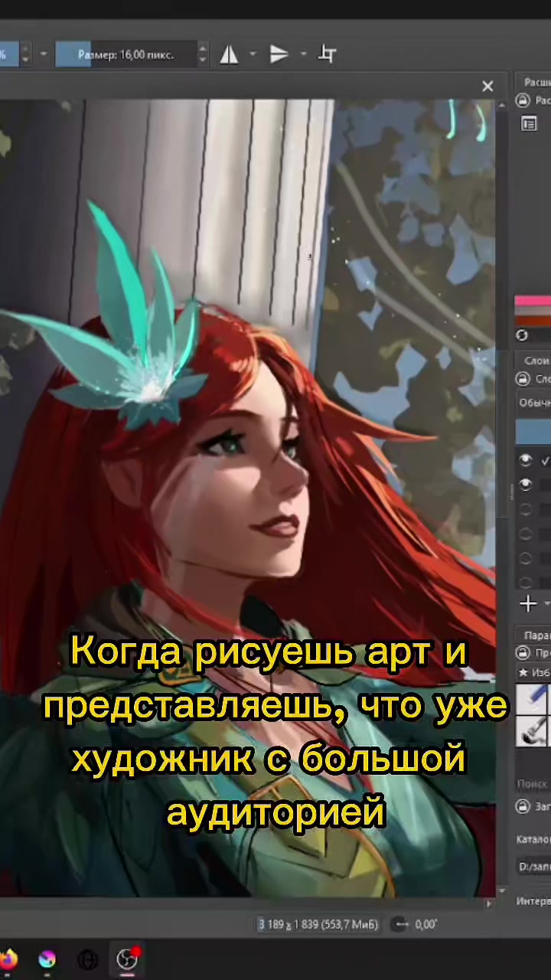The image size is (551, 980).
Task: Toggle visibility of third layer
Action: coord(526,509)
